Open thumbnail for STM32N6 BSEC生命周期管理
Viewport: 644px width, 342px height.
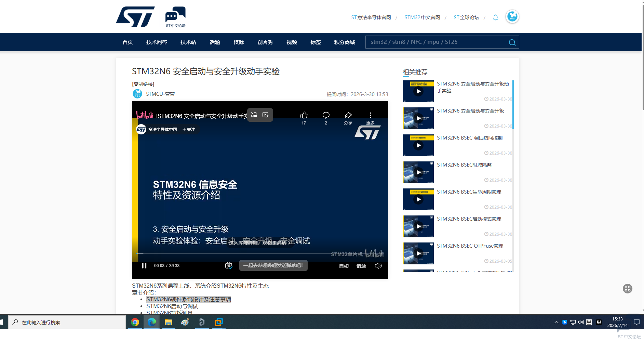coord(418,199)
